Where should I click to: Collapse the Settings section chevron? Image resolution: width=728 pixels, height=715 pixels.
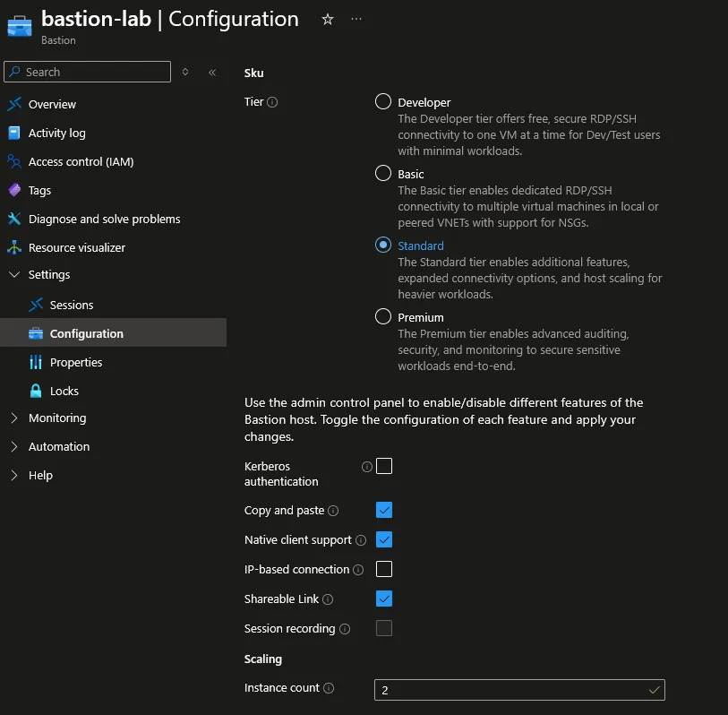[x=14, y=274]
